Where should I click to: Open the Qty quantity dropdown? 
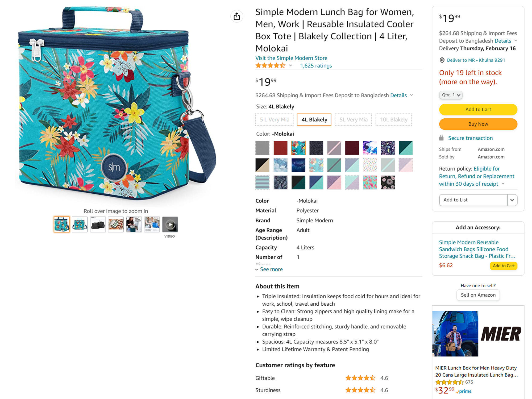click(451, 95)
